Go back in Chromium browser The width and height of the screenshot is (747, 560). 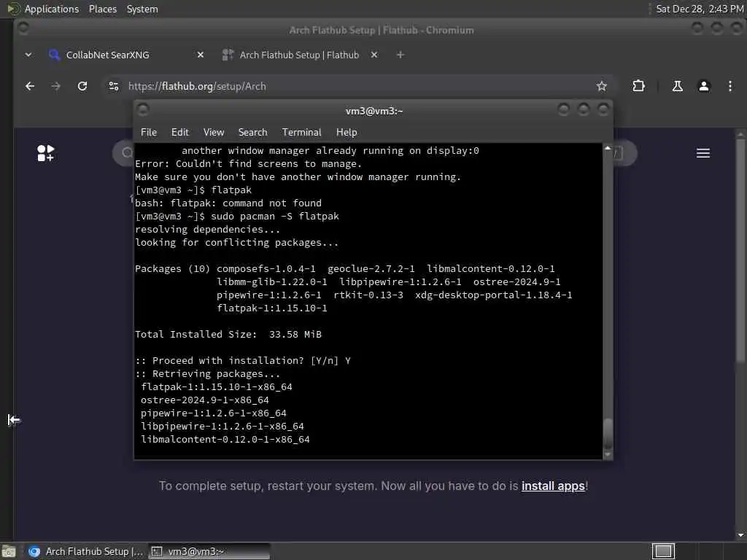30,86
